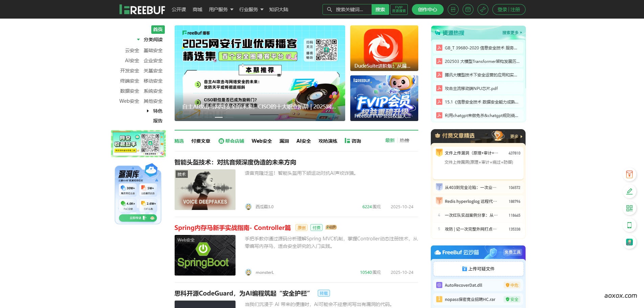
Task: Click the 登录|注册 link
Action: coord(509,9)
